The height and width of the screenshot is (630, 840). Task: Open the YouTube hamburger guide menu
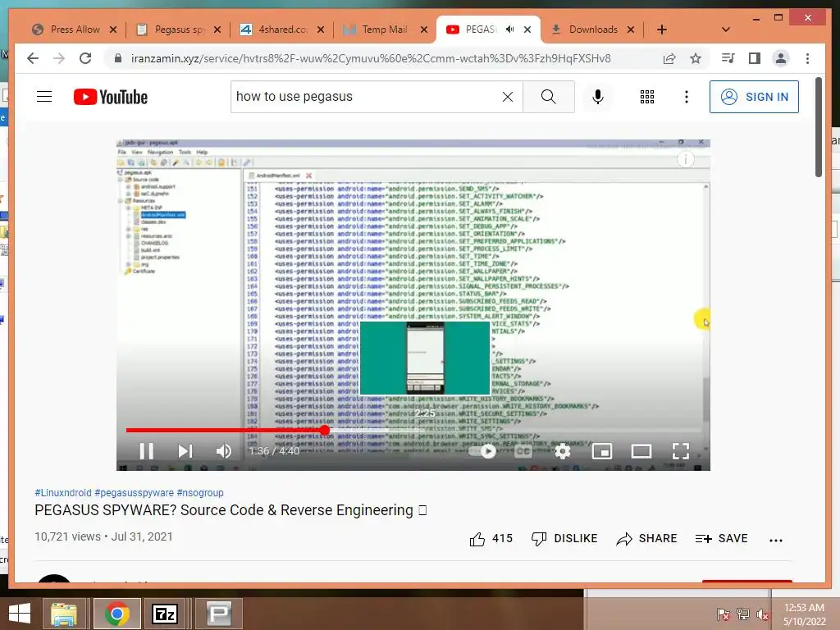[44, 97]
